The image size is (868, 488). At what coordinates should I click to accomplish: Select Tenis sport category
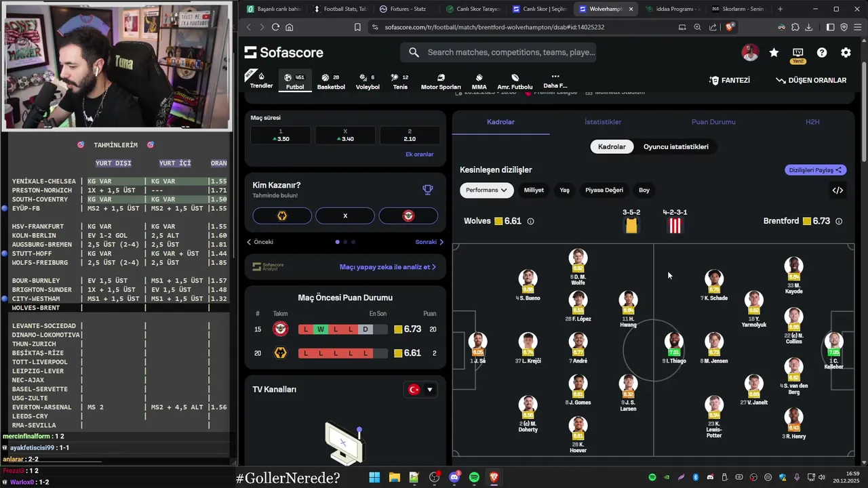pos(400,81)
